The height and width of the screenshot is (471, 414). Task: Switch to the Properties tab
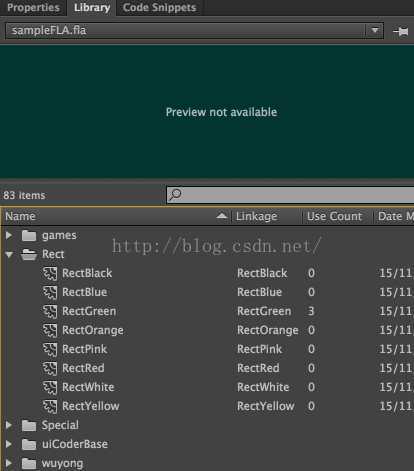(33, 7)
